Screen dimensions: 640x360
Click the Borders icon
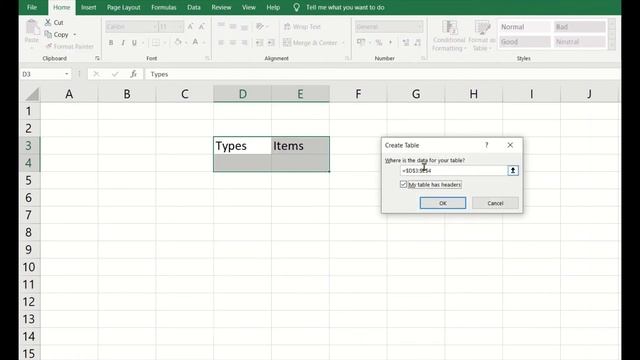pyautogui.click(x=156, y=42)
